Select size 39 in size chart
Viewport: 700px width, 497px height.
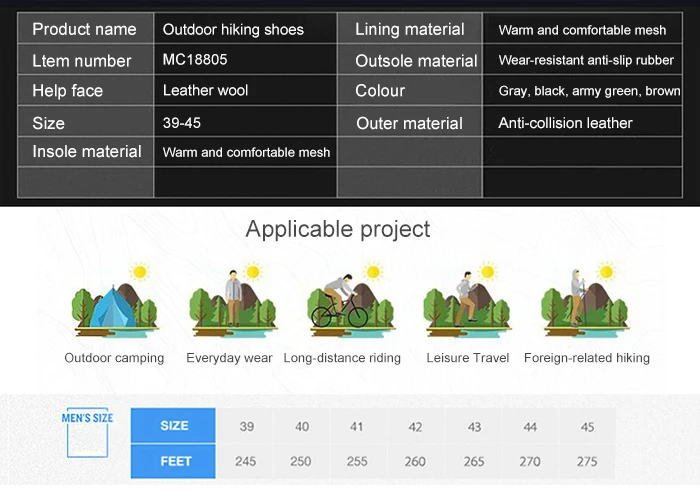[x=246, y=426]
